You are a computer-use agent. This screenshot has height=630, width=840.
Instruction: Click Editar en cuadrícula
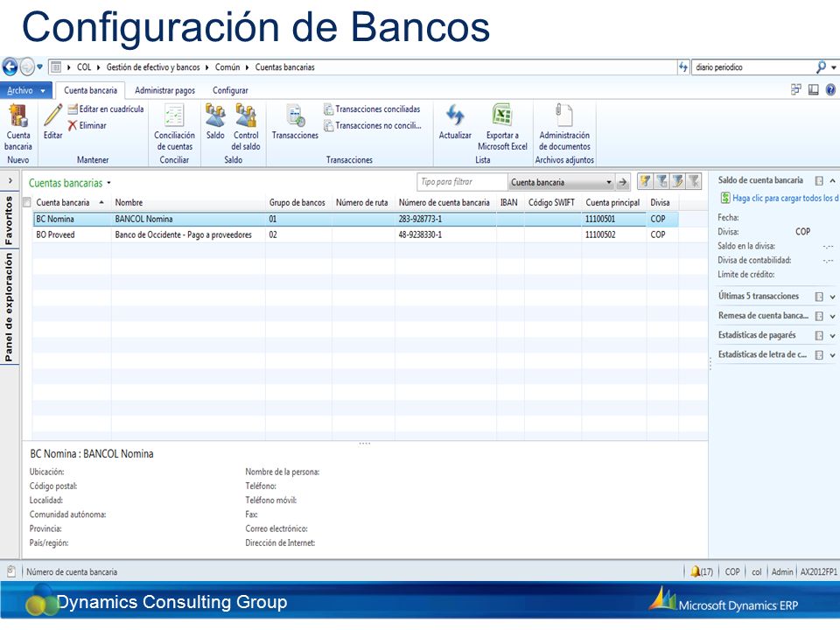pos(106,109)
